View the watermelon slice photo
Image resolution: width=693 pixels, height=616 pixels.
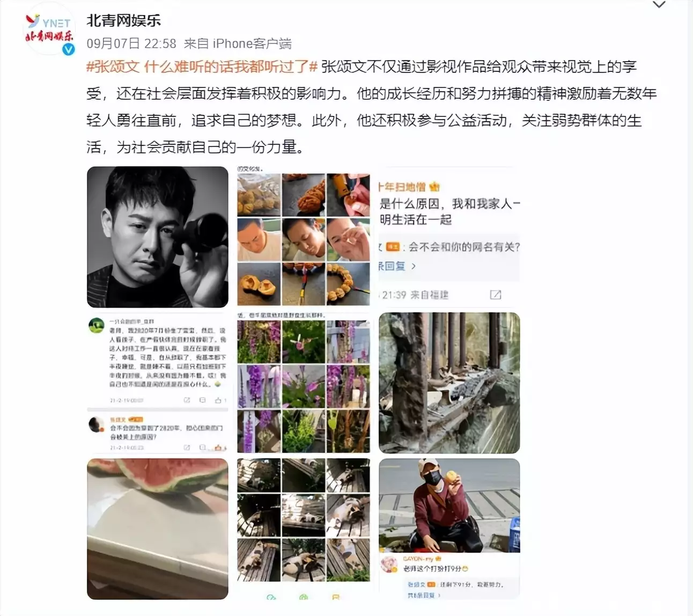158,529
